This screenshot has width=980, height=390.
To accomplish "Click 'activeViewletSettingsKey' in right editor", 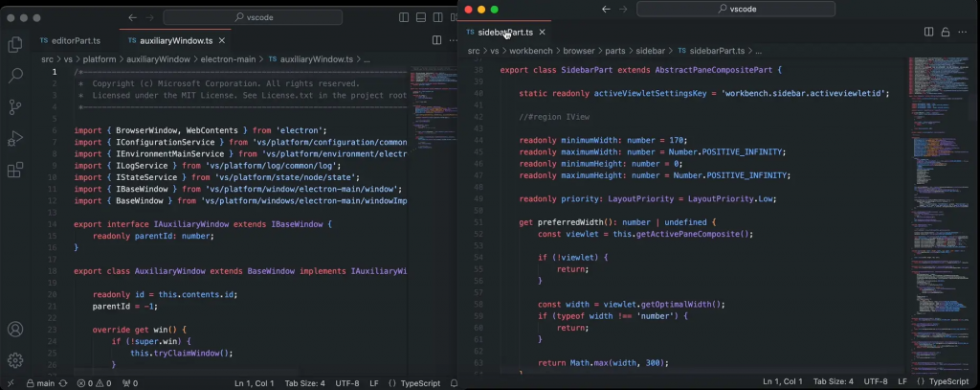I will click(650, 93).
